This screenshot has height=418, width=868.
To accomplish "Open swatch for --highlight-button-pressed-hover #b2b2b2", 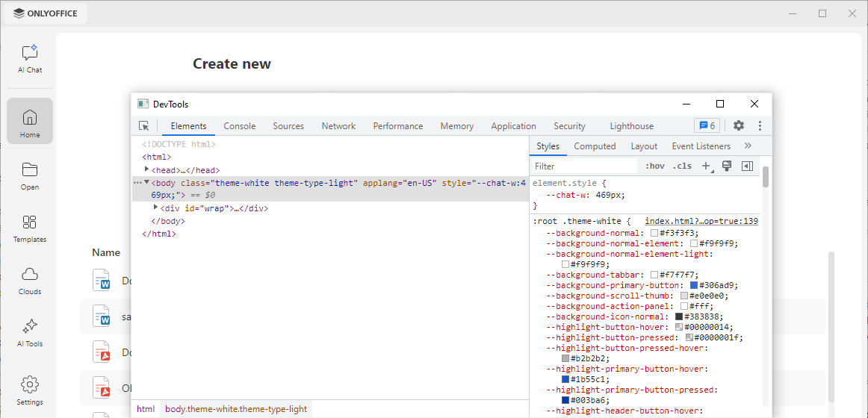I will (565, 358).
